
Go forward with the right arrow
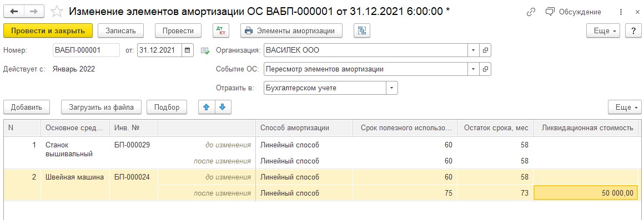[34, 11]
